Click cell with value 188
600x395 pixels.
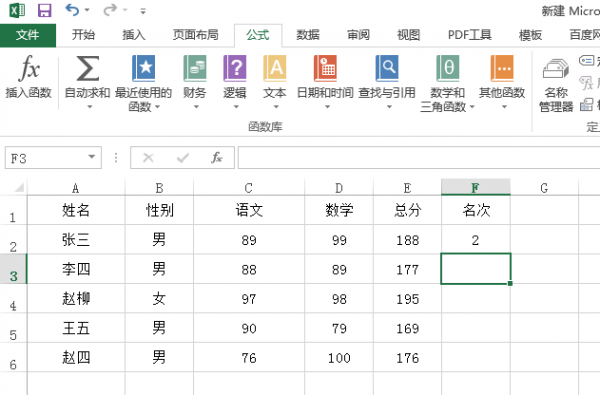(407, 240)
